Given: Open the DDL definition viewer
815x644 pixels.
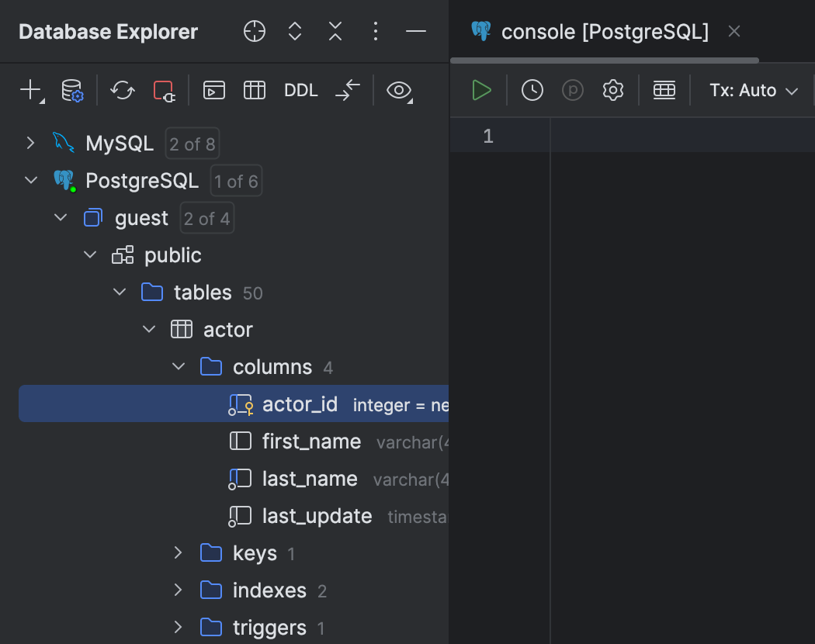Looking at the screenshot, I should click(x=300, y=90).
